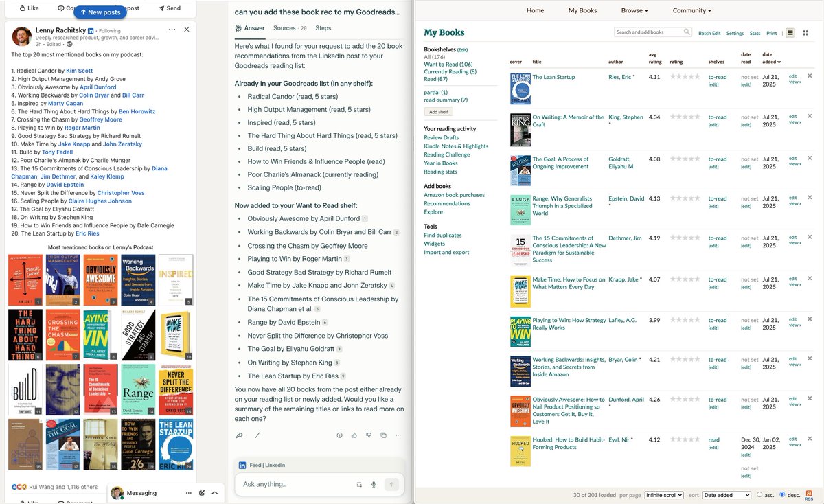Open Batch Edit on My Books
824x504 pixels.
coord(709,33)
